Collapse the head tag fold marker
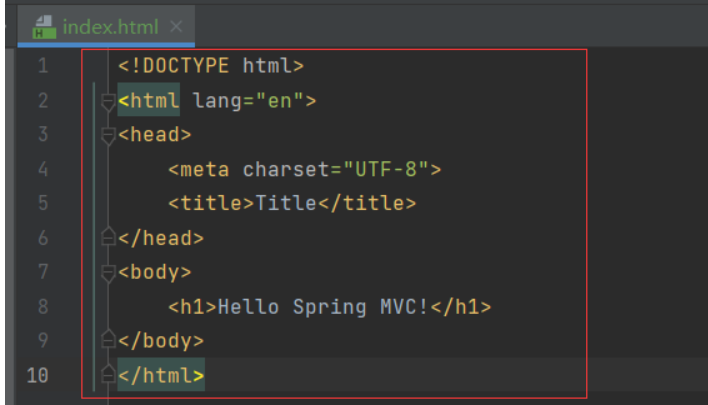Image resolution: width=708 pixels, height=405 pixels. (x=108, y=136)
